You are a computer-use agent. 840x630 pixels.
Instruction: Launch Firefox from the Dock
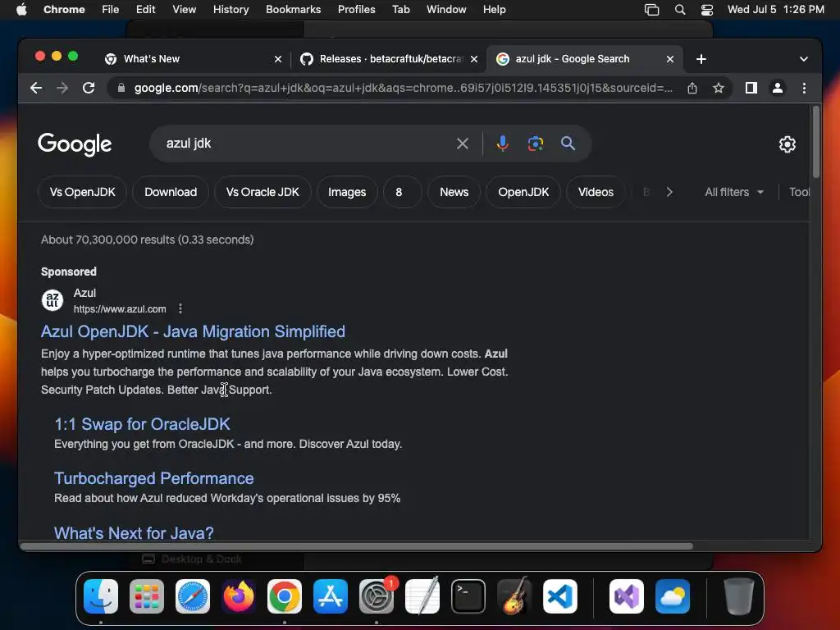(239, 596)
